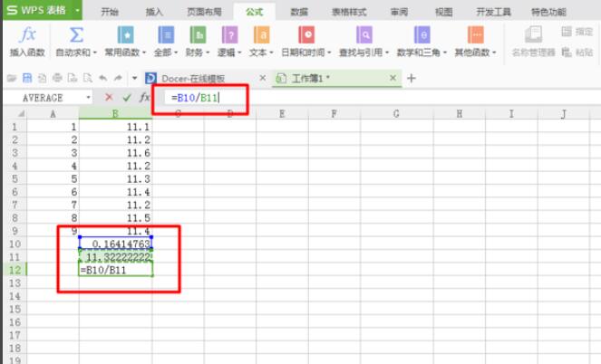Open the Date and Time (日期和时间) functions

coord(306,36)
